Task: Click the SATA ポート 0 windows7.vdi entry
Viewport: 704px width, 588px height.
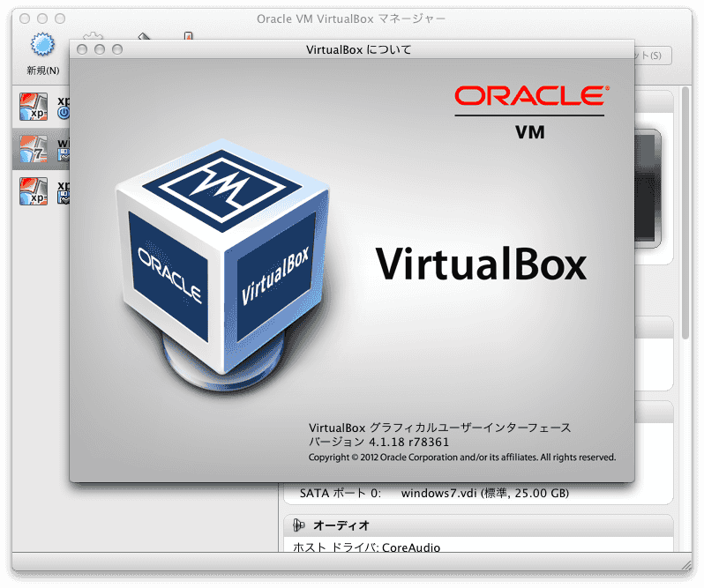Action: pyautogui.click(x=434, y=494)
